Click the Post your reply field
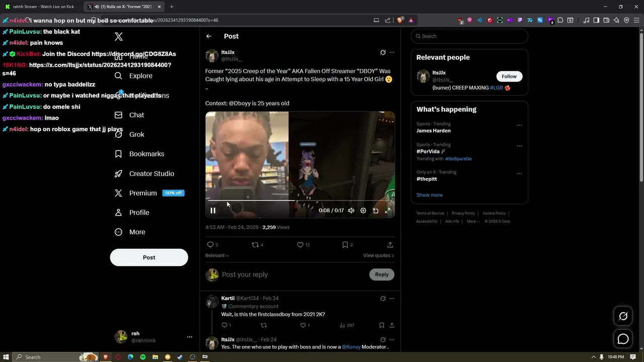The height and width of the screenshot is (362, 644). tap(294, 275)
